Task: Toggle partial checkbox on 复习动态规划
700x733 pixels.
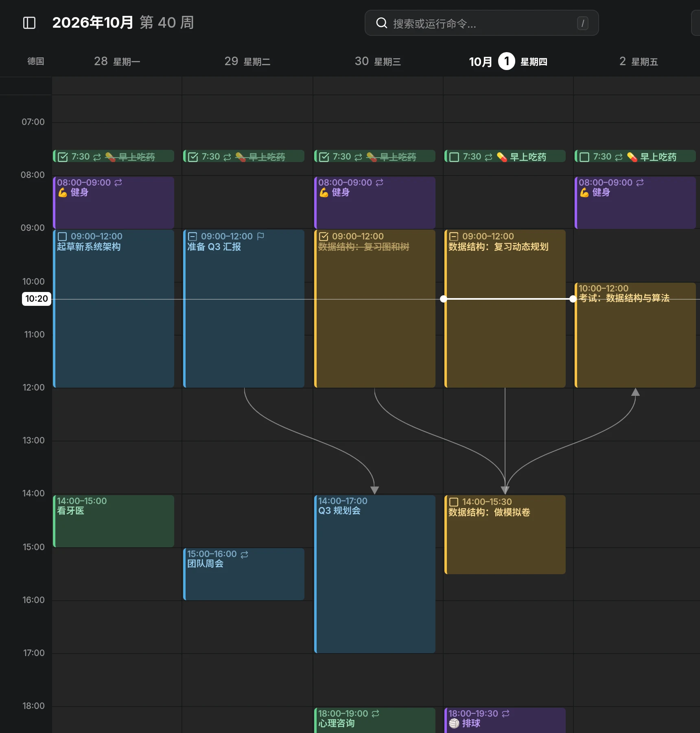Action: click(454, 237)
